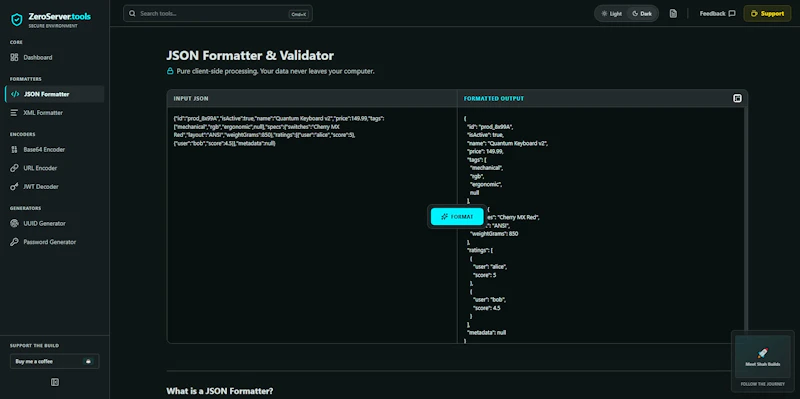Click the ZeroServer.tools brand name
Viewport: 800px width, 399px height.
click(x=60, y=17)
